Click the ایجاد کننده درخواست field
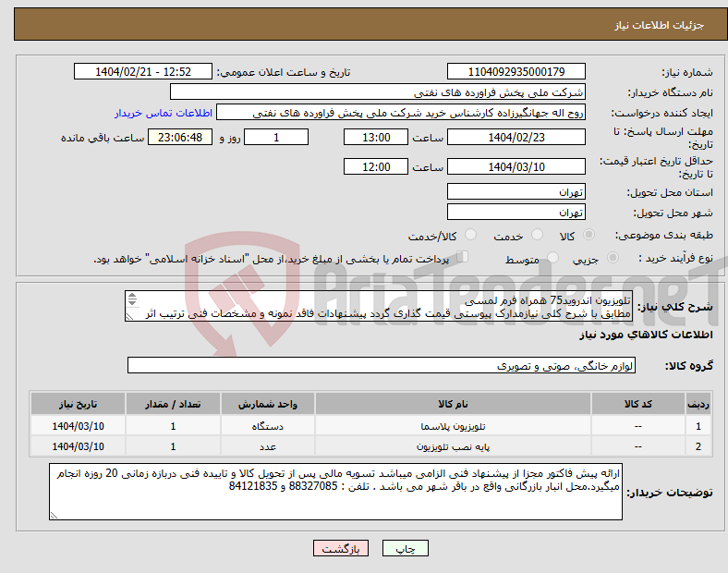728x573 pixels. (x=401, y=113)
